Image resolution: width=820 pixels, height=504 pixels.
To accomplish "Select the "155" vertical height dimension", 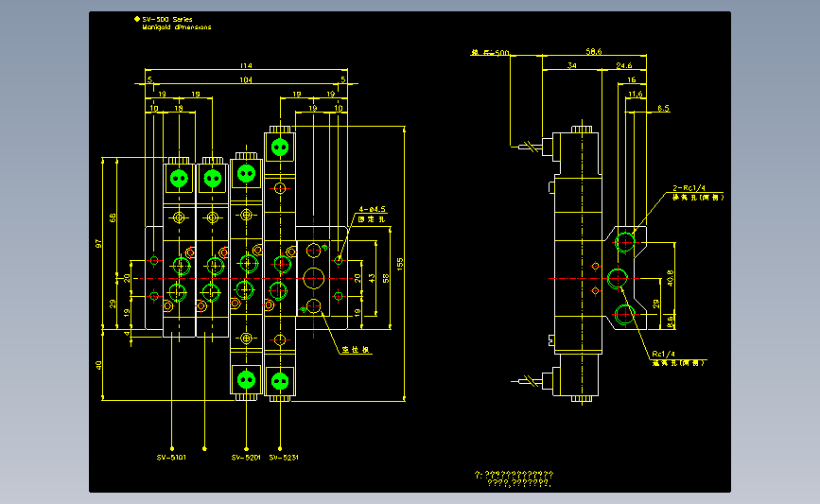I will pos(400,264).
